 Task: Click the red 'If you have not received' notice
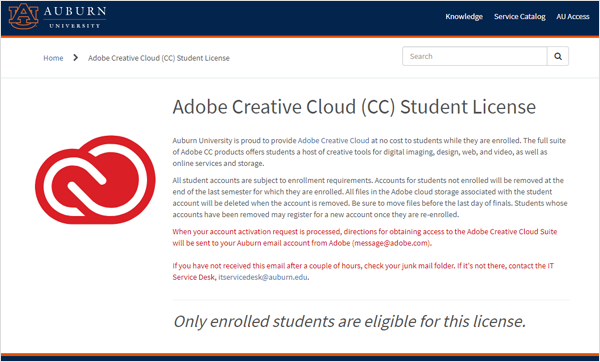pos(363,271)
